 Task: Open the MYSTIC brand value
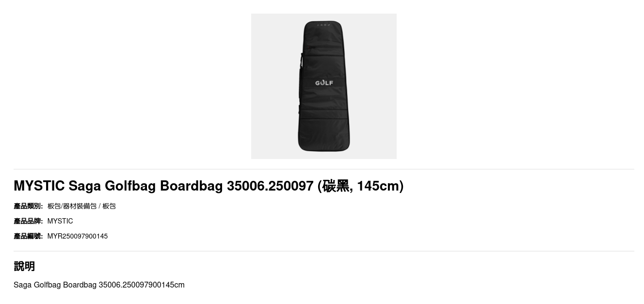(60, 221)
